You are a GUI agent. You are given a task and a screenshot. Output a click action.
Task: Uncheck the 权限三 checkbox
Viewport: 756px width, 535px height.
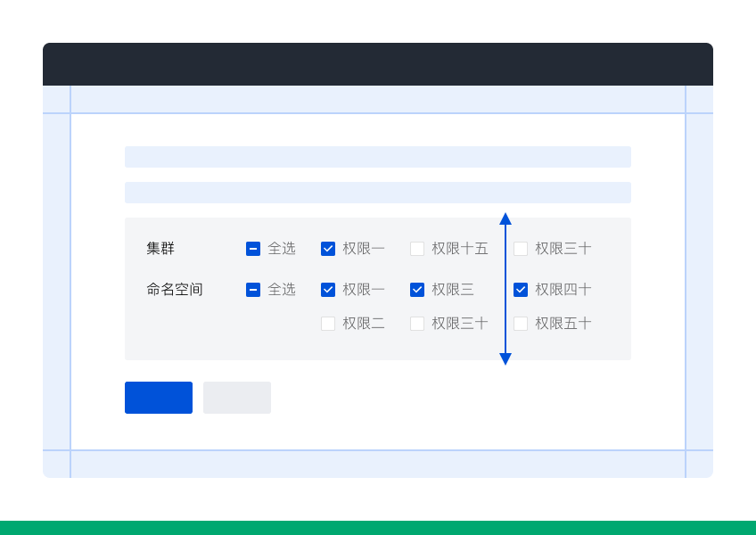click(417, 290)
